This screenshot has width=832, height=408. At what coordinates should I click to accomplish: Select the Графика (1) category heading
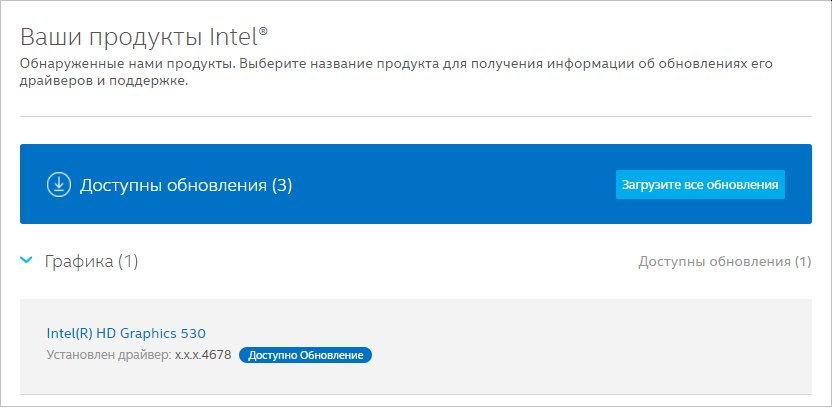coord(91,261)
